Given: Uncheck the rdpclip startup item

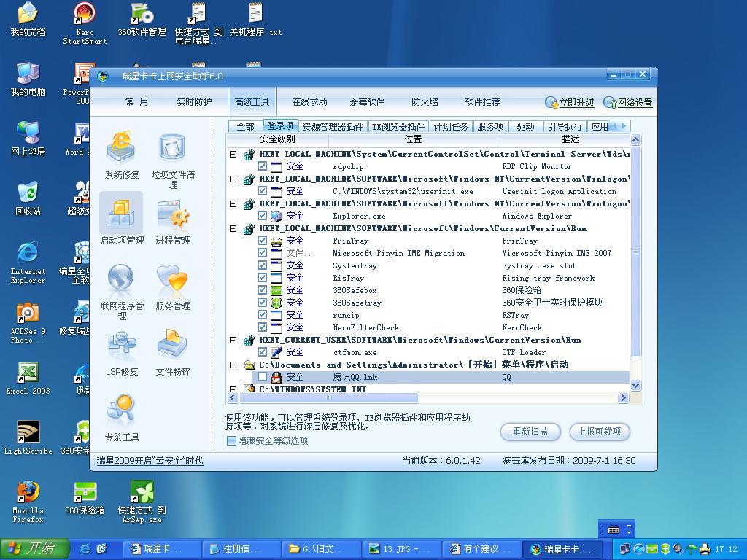Looking at the screenshot, I should click(x=262, y=166).
